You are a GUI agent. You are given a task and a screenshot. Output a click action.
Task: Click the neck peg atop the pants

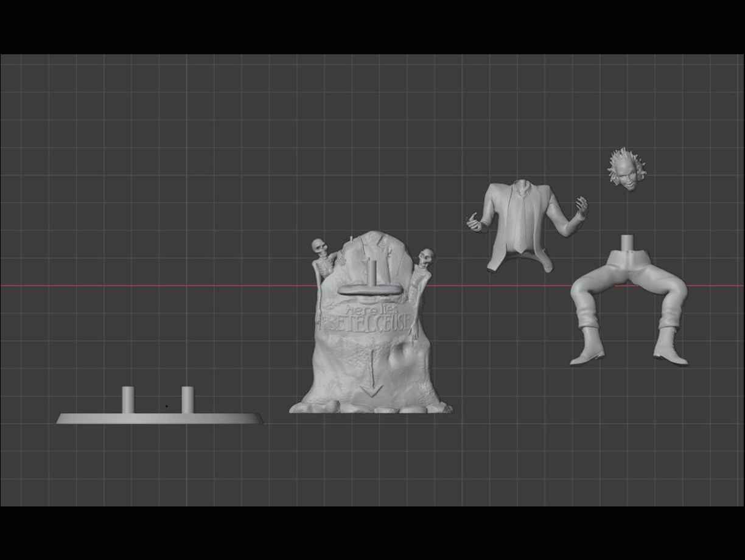[x=628, y=243]
